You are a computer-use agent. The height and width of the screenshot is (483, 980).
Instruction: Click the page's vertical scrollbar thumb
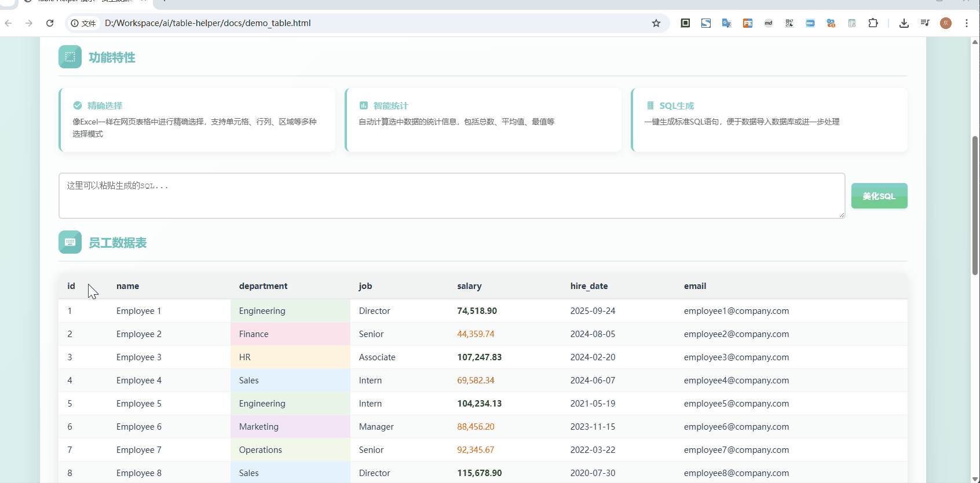[x=975, y=206]
